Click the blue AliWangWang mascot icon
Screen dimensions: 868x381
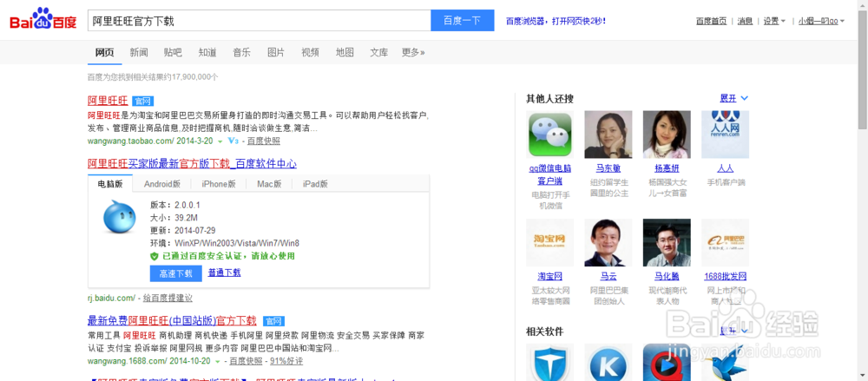(x=119, y=216)
